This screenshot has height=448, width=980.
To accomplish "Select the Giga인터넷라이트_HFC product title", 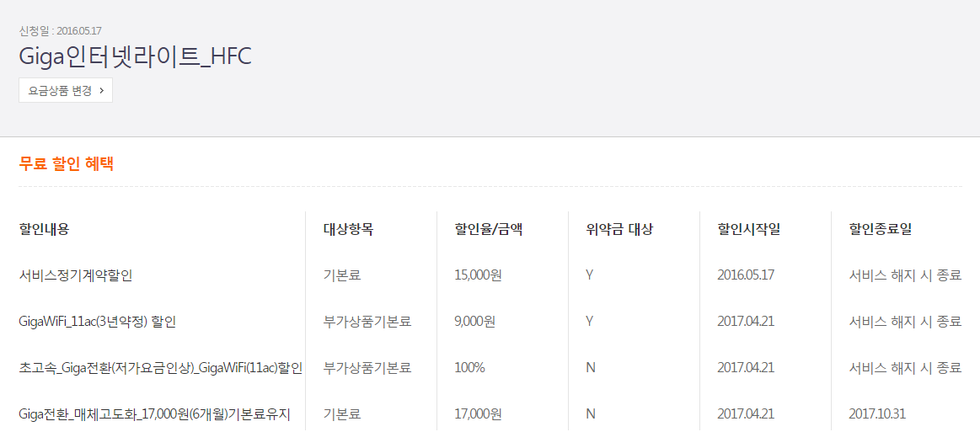I will tap(135, 56).
